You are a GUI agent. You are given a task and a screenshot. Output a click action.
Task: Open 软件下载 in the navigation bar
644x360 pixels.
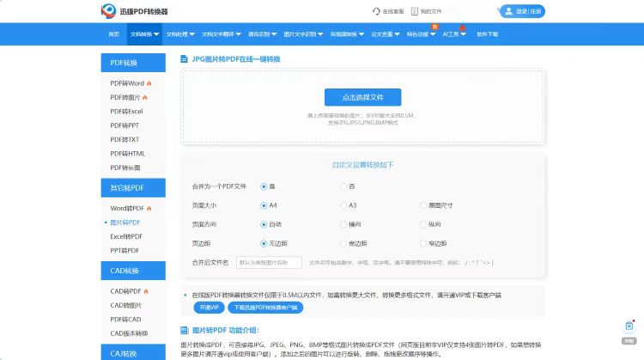point(487,34)
